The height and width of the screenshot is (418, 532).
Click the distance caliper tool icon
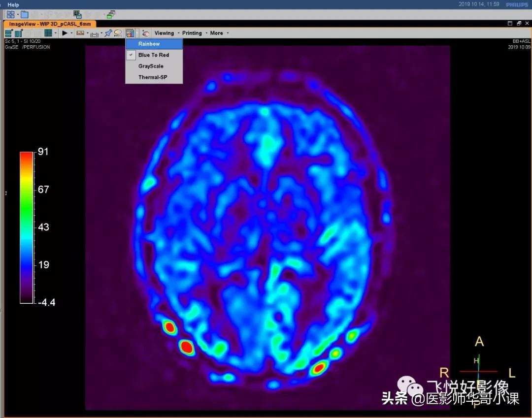coord(94,33)
